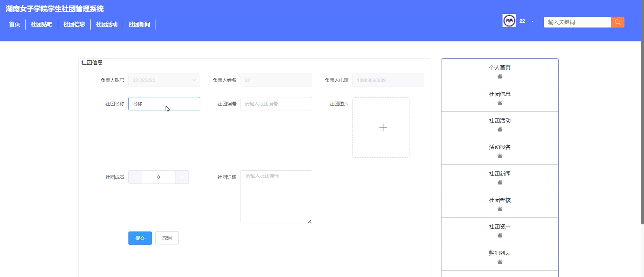Open 首页 in top navigation
The height and width of the screenshot is (277, 644).
tap(15, 24)
